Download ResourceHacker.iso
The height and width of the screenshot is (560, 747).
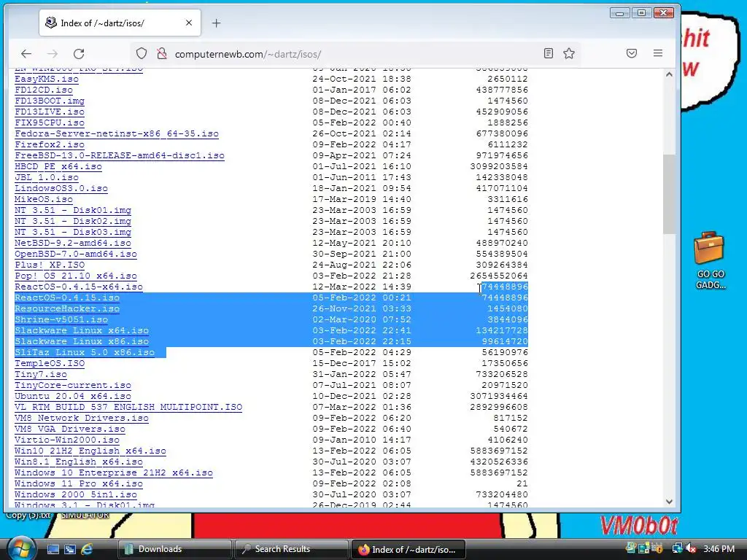tap(67, 309)
